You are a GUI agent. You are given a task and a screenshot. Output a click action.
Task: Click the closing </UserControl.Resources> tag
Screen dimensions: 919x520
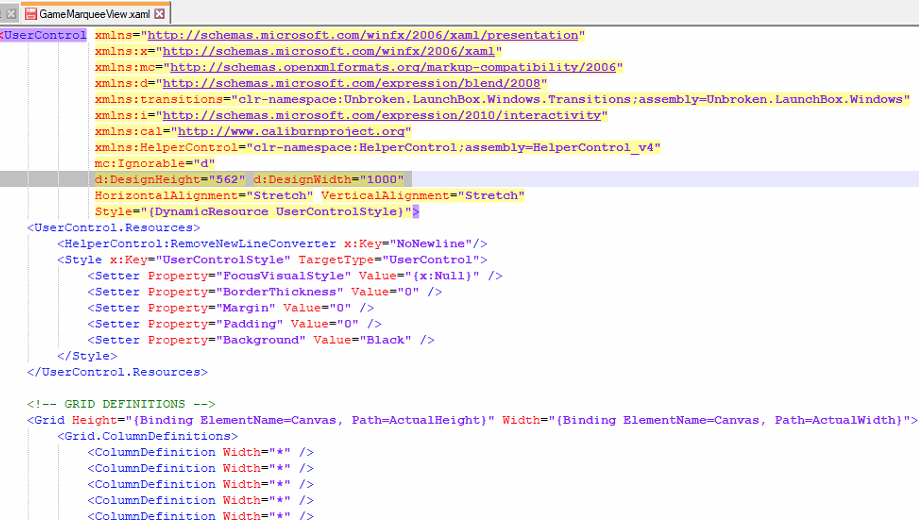[x=117, y=372]
